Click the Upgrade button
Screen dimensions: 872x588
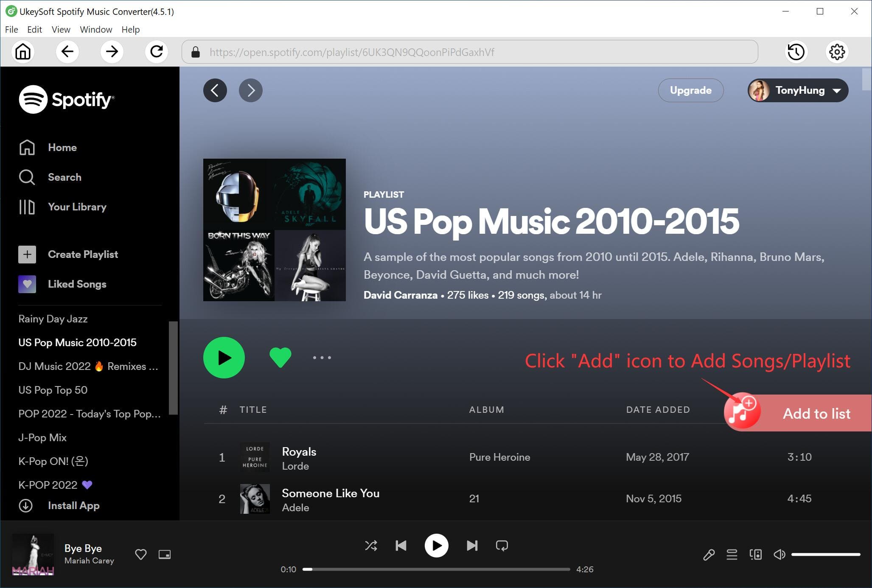point(690,90)
